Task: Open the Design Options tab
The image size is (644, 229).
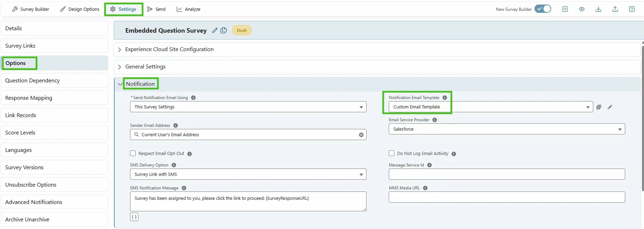Action: tap(80, 9)
